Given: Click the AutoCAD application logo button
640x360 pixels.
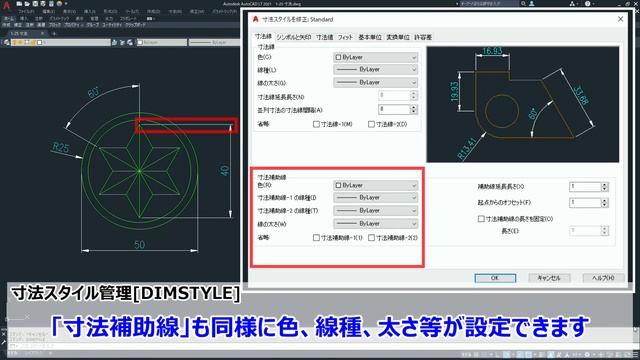Looking at the screenshot, I should pyautogui.click(x=7, y=6).
